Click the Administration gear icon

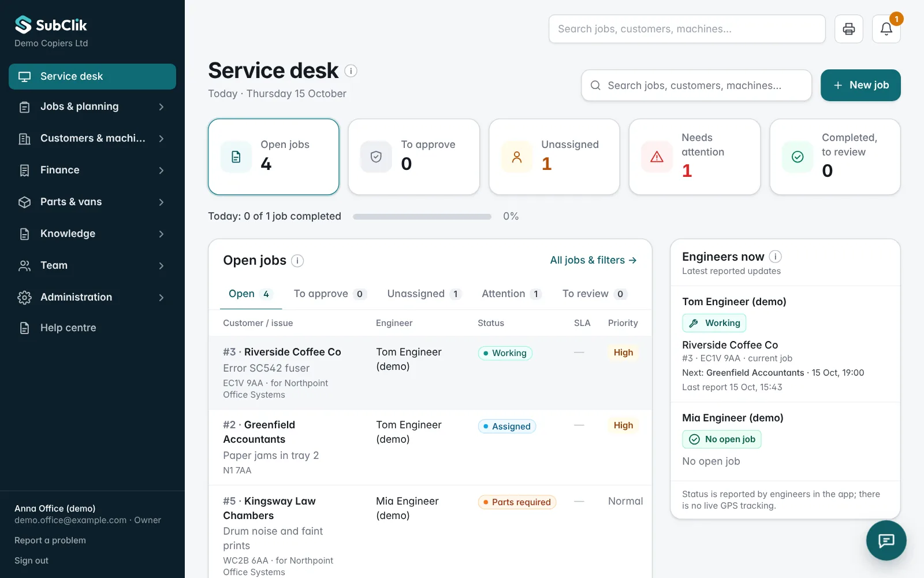coord(24,297)
